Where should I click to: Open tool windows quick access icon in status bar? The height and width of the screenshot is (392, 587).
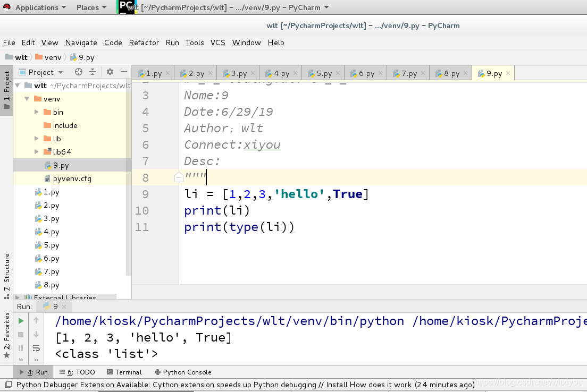click(8, 385)
